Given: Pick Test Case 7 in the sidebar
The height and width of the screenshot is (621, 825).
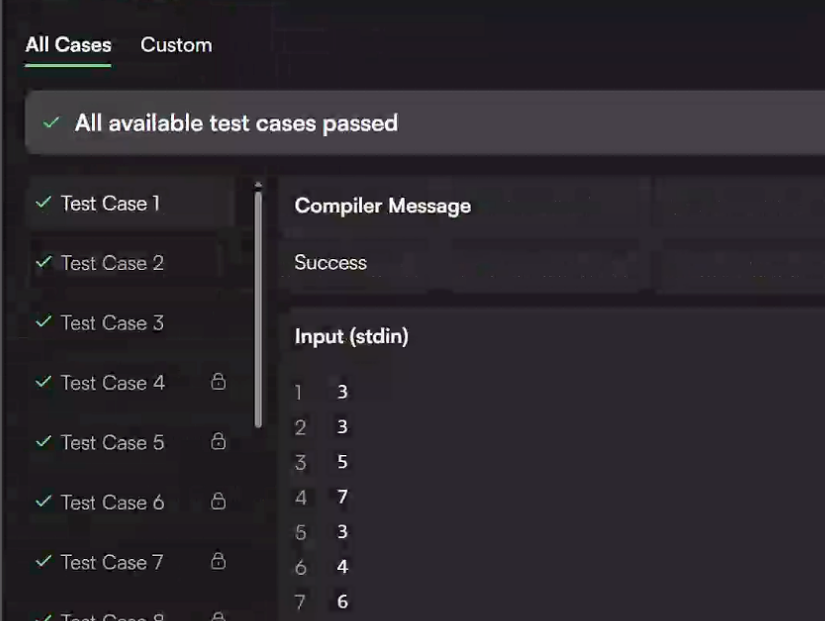Looking at the screenshot, I should click(112, 563).
